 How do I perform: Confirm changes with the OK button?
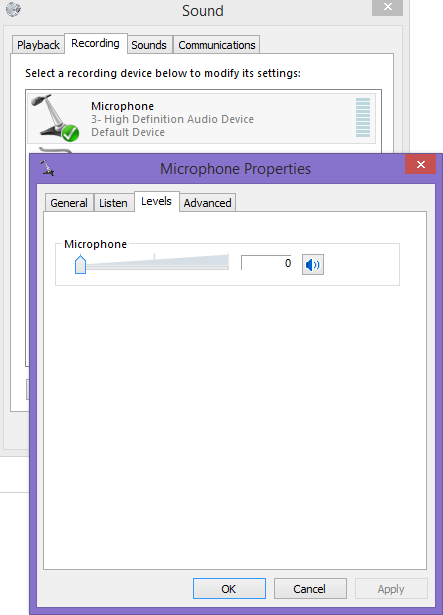(229, 588)
